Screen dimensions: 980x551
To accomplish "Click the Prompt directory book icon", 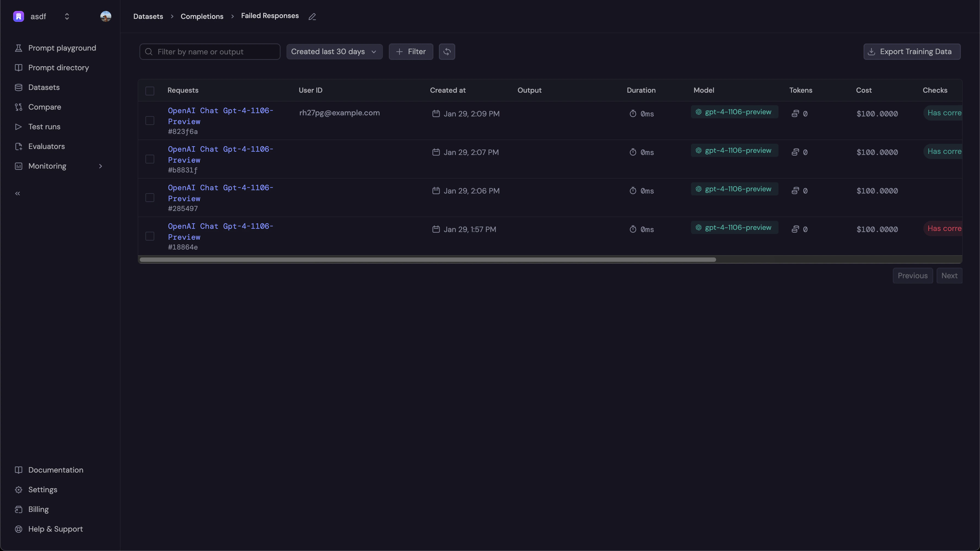I will (18, 68).
